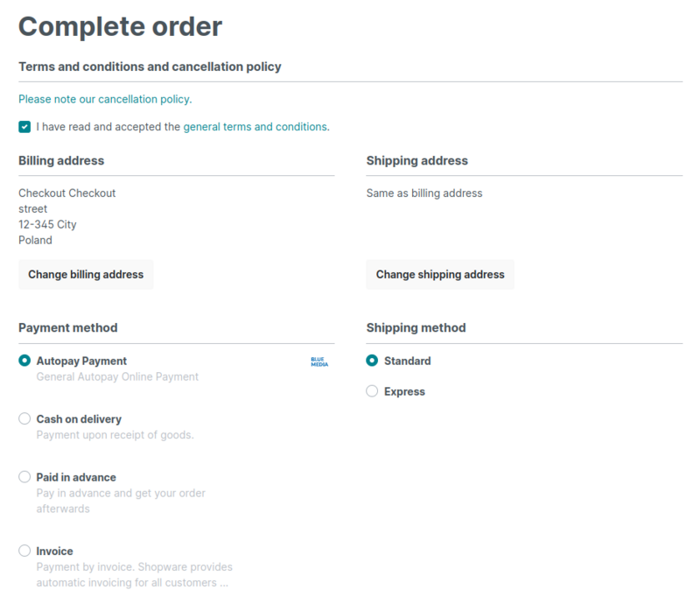Click Change billing address button
700x611 pixels.
86,274
